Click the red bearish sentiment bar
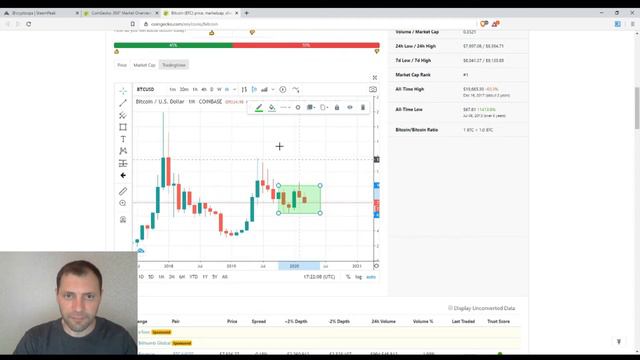 click(306, 45)
